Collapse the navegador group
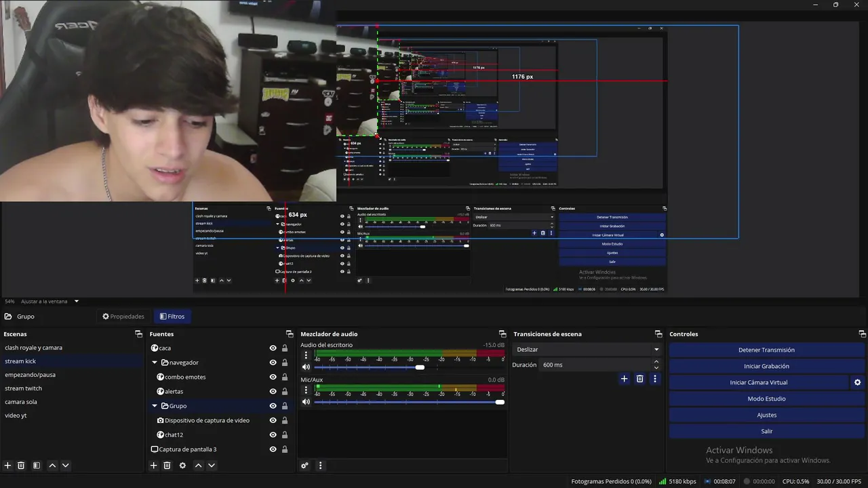The image size is (868, 488). (x=155, y=363)
